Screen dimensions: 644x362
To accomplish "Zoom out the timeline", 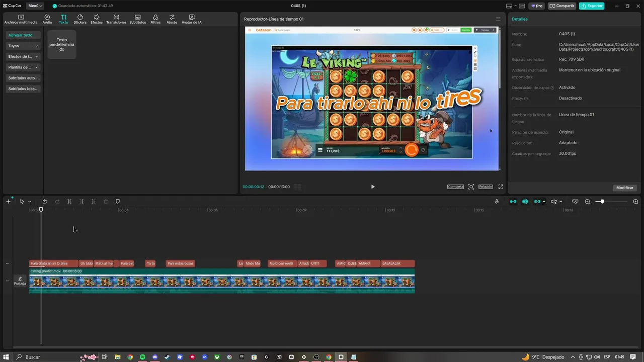I will (x=587, y=201).
